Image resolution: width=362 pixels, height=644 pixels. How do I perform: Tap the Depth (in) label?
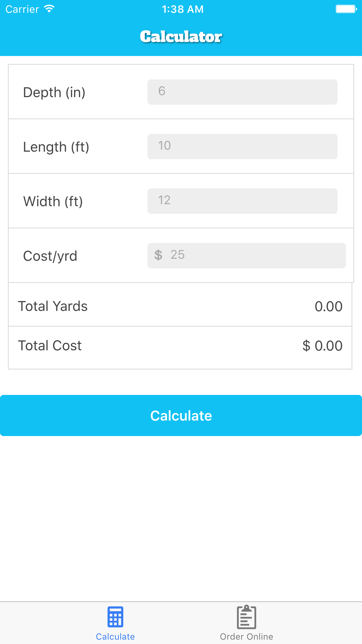pos(54,92)
